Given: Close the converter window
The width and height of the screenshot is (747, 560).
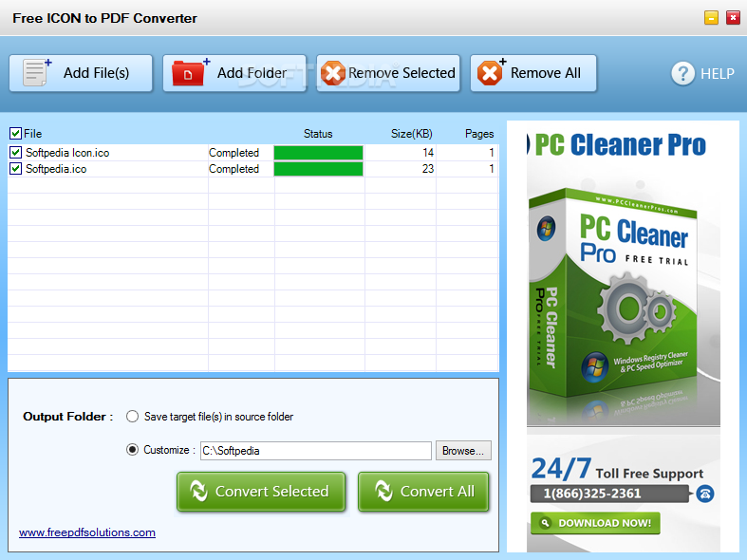Looking at the screenshot, I should click(x=733, y=18).
